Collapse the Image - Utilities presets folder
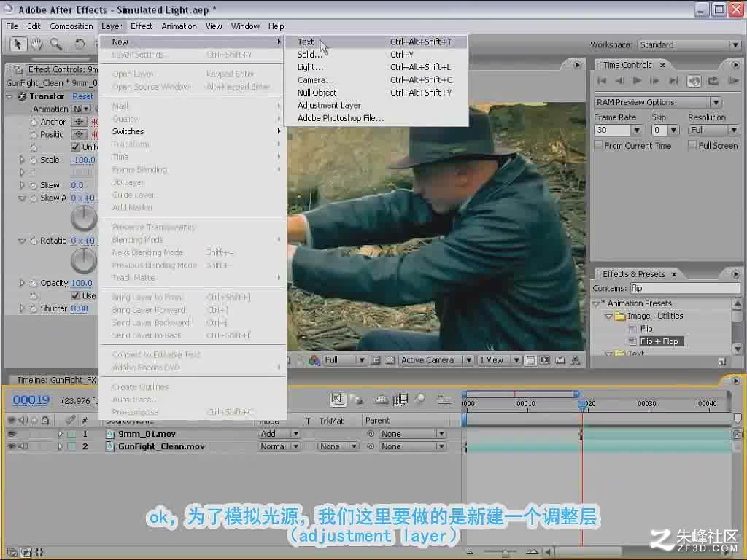The width and height of the screenshot is (747, 560). coord(609,316)
